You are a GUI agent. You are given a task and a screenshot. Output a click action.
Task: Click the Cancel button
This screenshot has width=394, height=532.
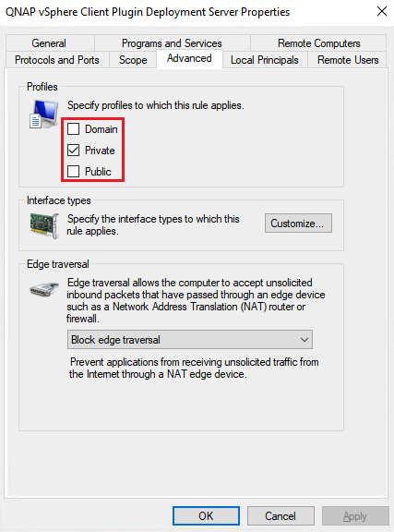click(x=281, y=516)
